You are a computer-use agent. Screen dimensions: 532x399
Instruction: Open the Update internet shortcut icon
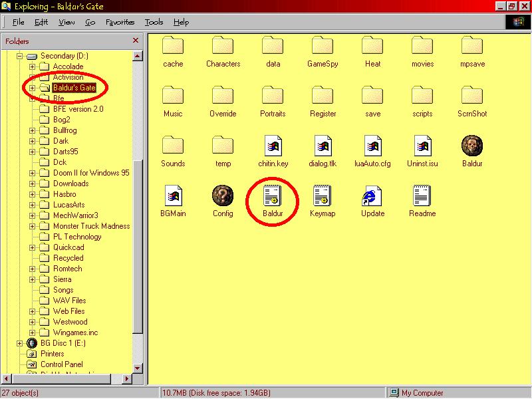tap(372, 196)
